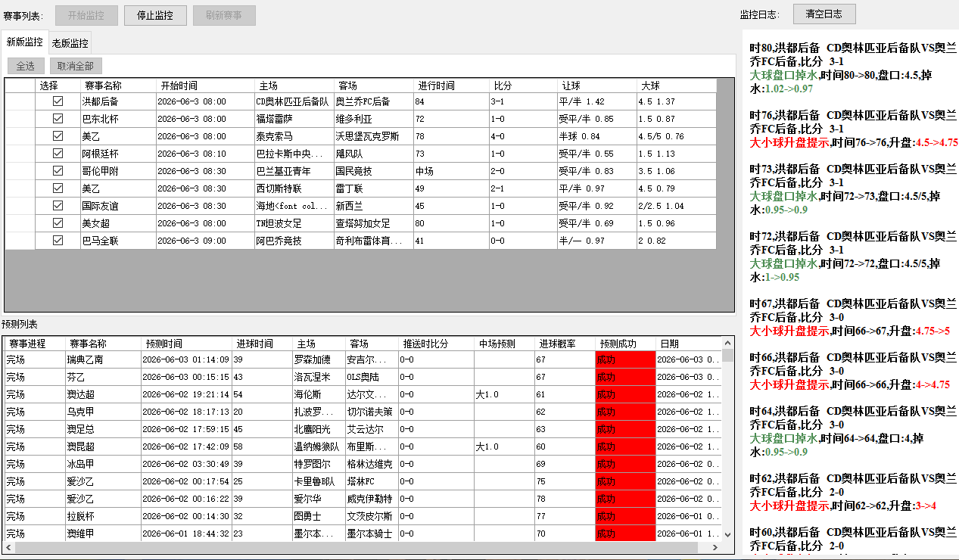The height and width of the screenshot is (560, 959).
Task: Click the handicap cell 半球 0.84
Action: tap(597, 136)
